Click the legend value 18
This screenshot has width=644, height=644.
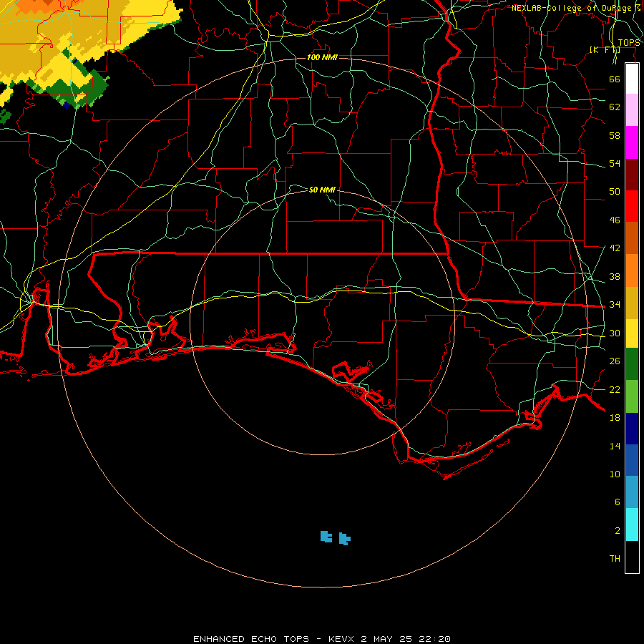point(615,418)
